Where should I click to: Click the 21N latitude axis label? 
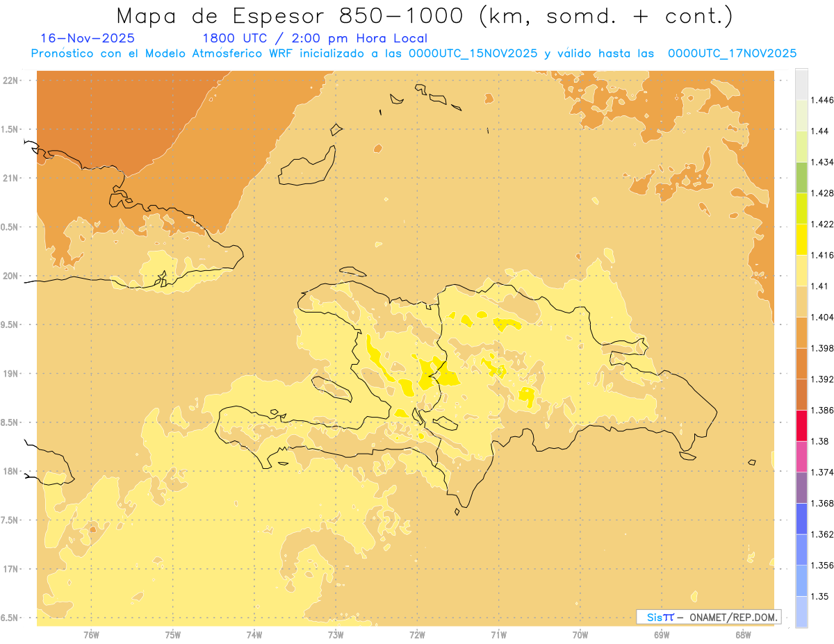[x=10, y=178]
